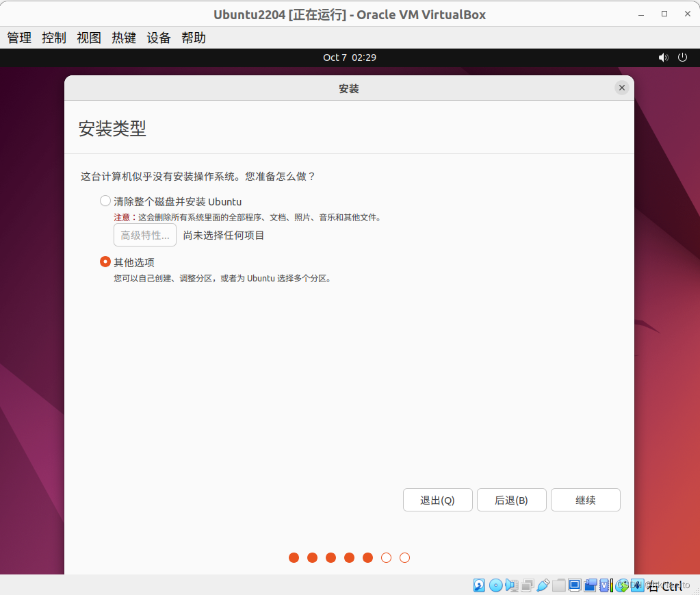Minimize the VirtualBox window
The image size is (700, 595).
[641, 14]
